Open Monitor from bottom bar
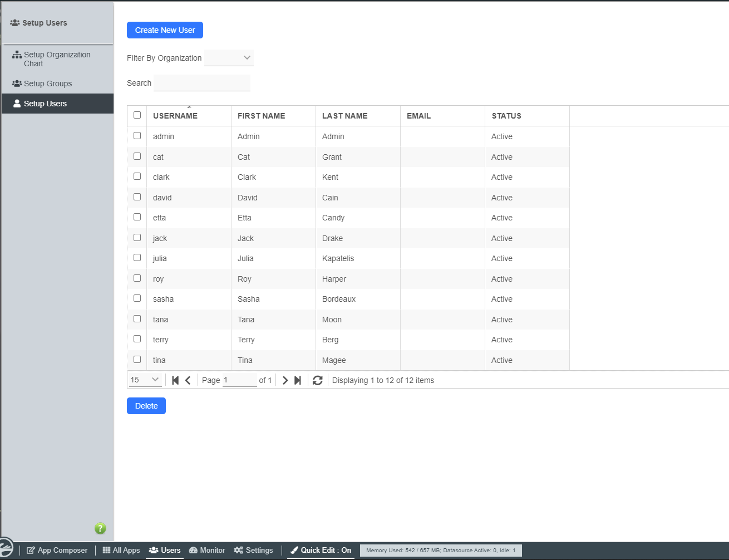Viewport: 729px width, 560px height. pos(207,550)
